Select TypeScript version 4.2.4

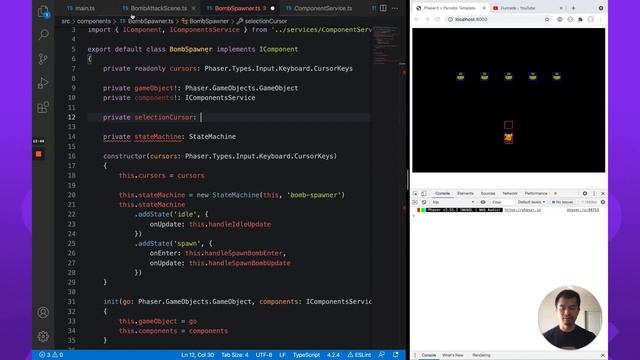(333, 355)
